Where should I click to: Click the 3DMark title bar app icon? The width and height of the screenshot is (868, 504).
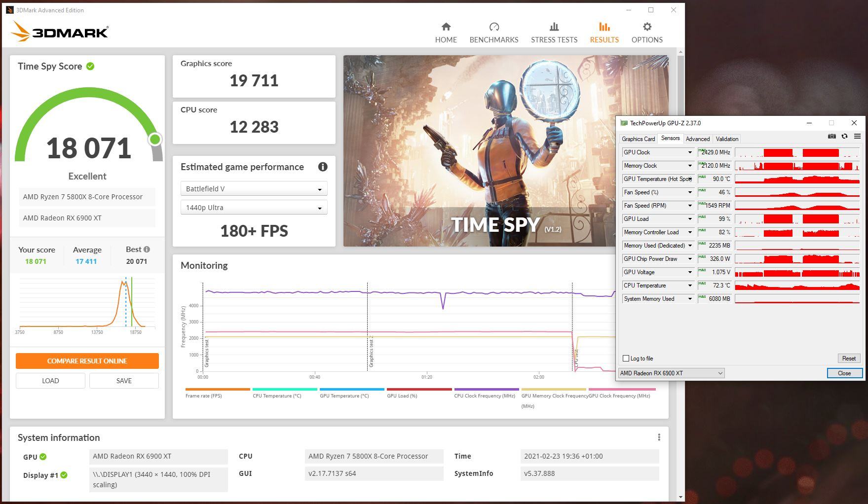click(x=10, y=10)
